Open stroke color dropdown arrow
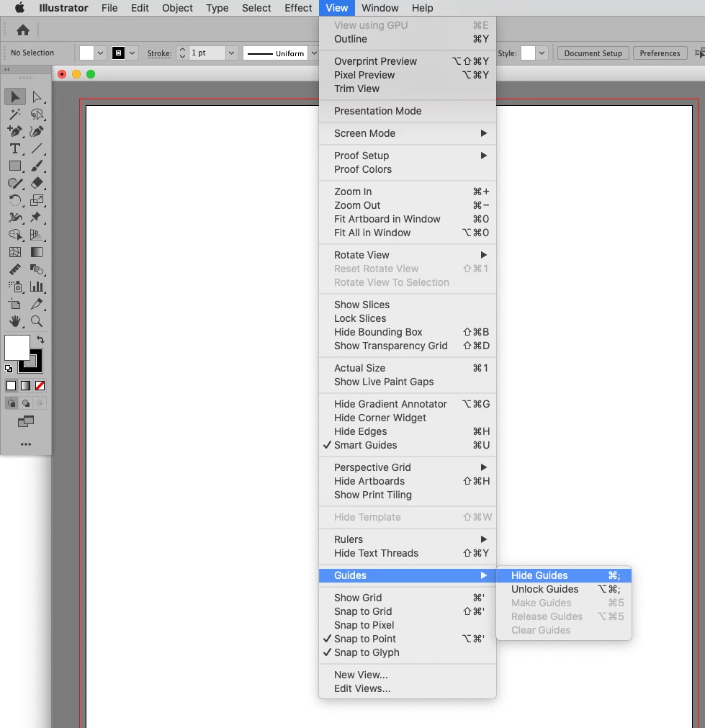Viewport: 705px width, 728px height. (133, 53)
